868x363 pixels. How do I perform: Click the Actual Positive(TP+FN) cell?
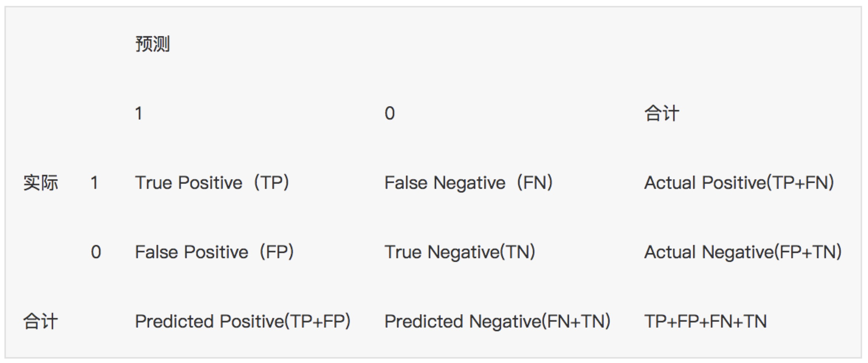tap(739, 183)
